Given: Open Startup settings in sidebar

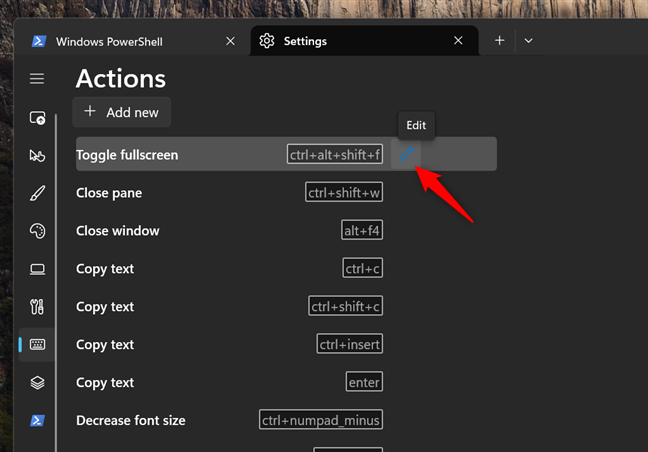Looking at the screenshot, I should tap(37, 118).
